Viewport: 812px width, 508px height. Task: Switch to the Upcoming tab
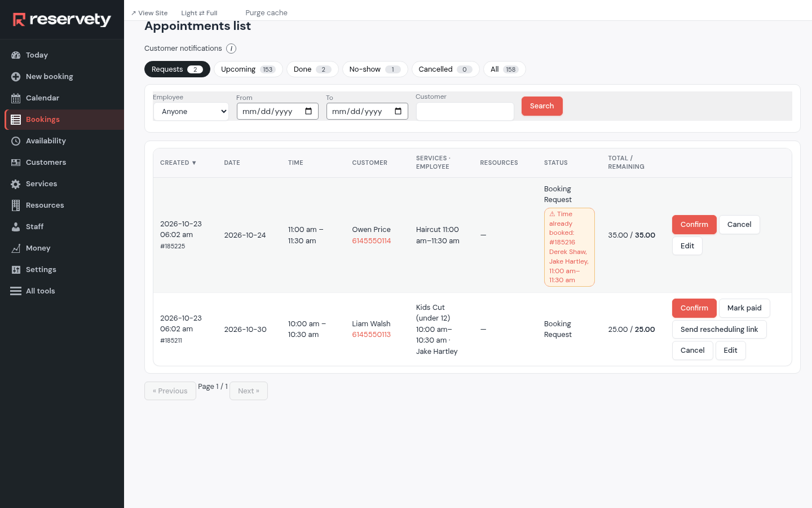(x=248, y=69)
